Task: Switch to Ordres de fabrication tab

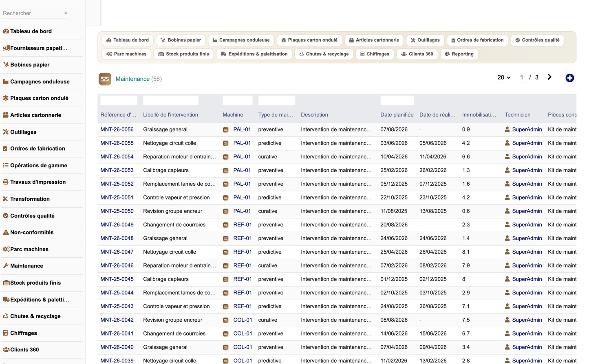Action: click(477, 40)
